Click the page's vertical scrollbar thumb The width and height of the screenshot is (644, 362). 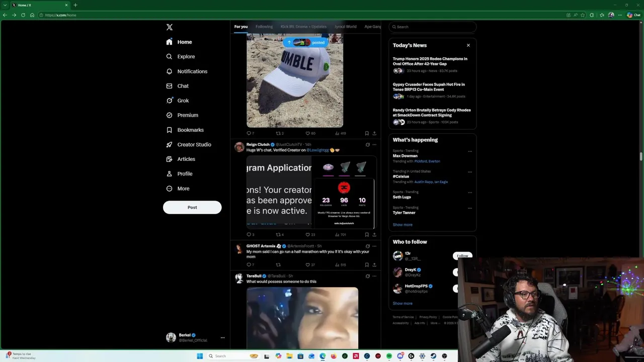pos(641,157)
